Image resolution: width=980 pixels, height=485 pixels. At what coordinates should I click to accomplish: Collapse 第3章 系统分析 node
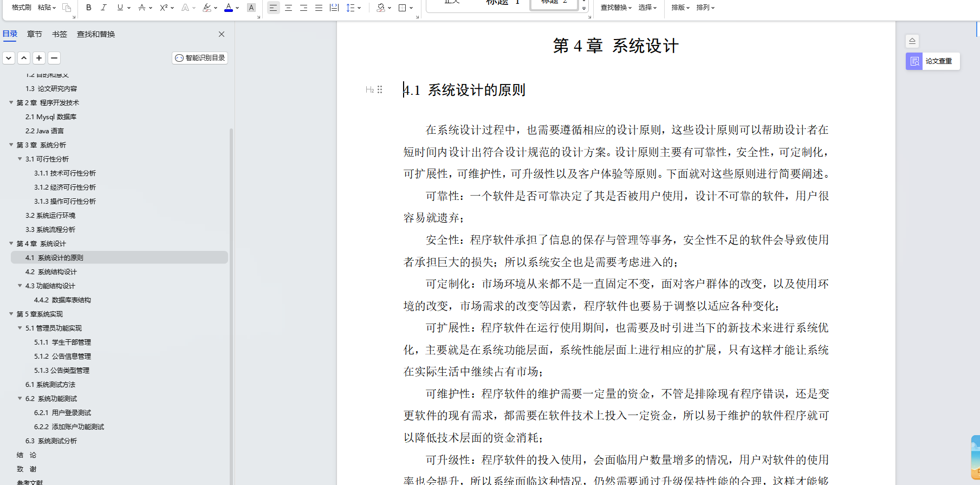(11, 145)
